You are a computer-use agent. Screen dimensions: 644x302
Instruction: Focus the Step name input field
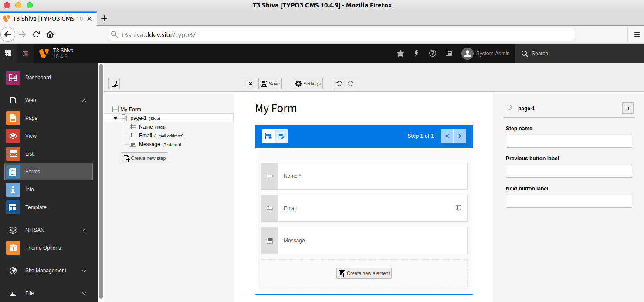click(x=569, y=141)
